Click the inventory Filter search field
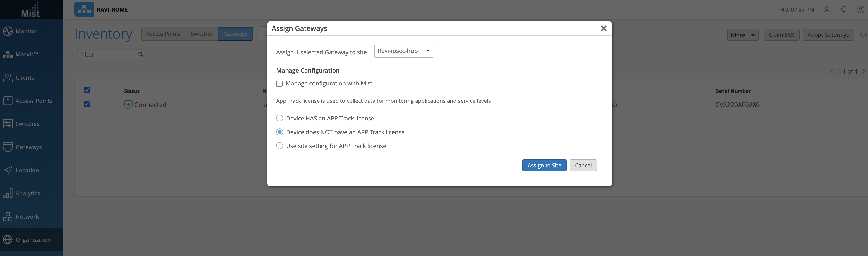The image size is (868, 256). pos(108,55)
